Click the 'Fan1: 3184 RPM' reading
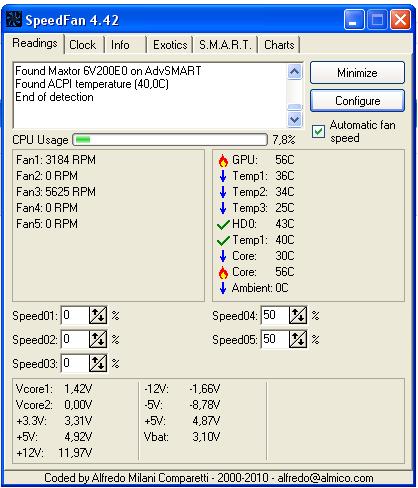 click(x=56, y=160)
